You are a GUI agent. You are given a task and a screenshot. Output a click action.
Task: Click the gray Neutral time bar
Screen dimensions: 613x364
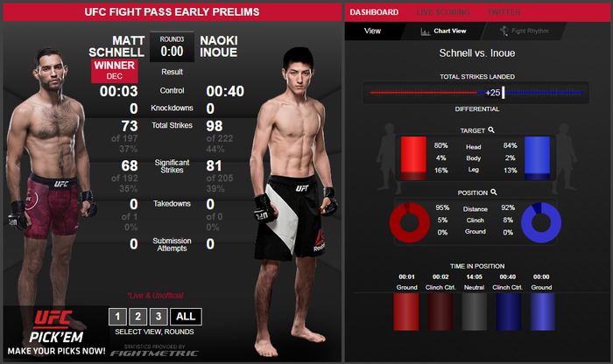(x=475, y=311)
